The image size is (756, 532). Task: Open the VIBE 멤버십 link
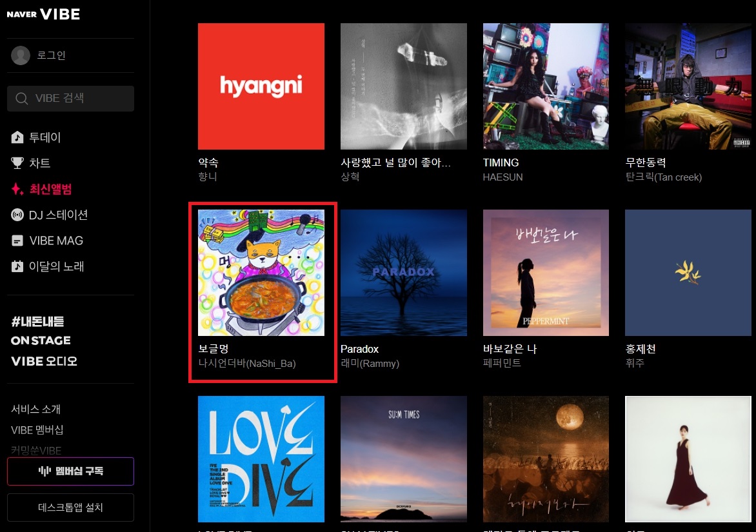click(x=37, y=430)
